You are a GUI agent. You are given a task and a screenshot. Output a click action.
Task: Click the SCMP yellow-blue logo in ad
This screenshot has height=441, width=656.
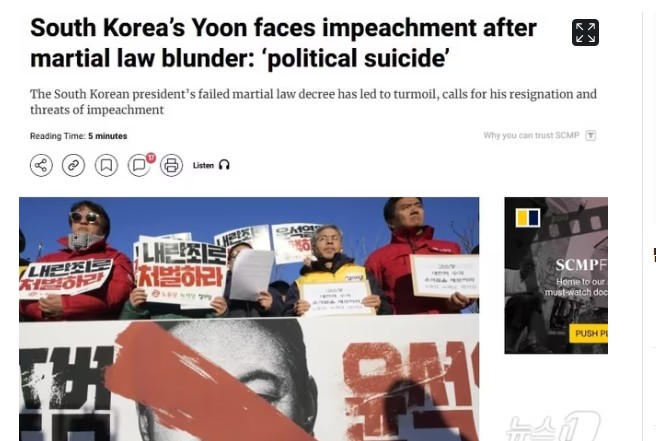click(528, 218)
